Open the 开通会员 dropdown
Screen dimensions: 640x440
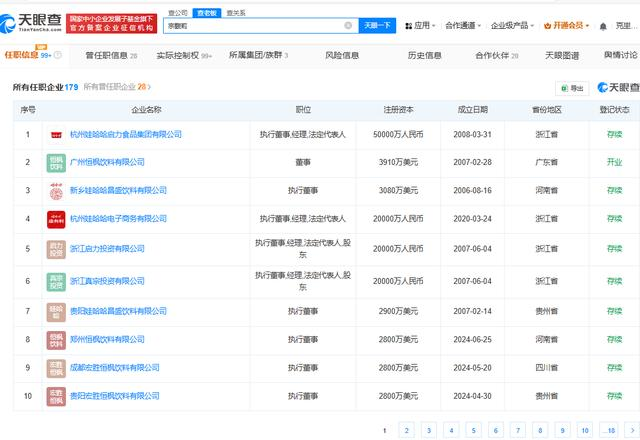567,26
